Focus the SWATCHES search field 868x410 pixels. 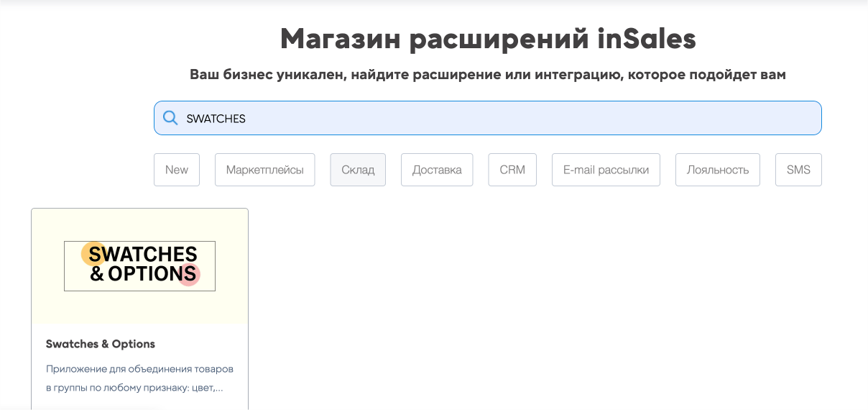(487, 118)
